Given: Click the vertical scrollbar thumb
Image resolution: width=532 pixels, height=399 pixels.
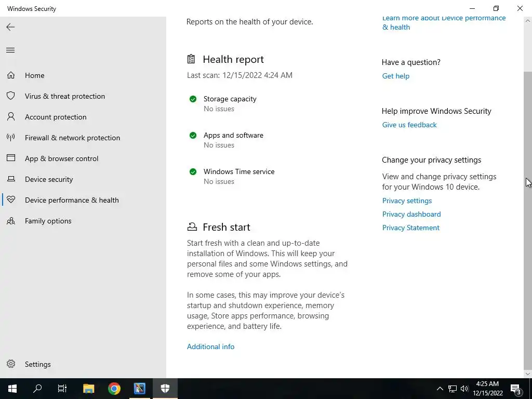Looking at the screenshot, I should (528, 220).
